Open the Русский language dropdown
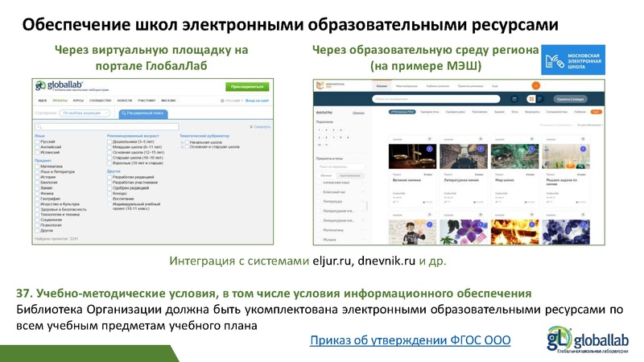Screen dimensions: 644x362 [234, 101]
